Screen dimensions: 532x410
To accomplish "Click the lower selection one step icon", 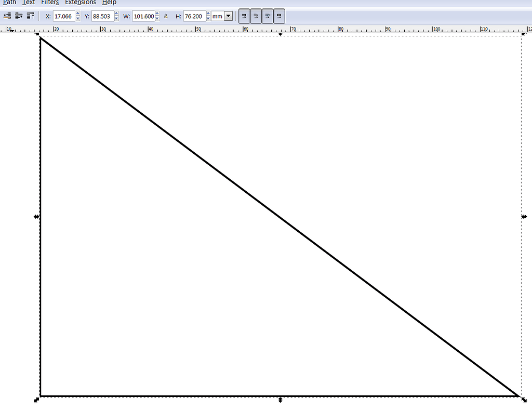I will tap(18, 16).
